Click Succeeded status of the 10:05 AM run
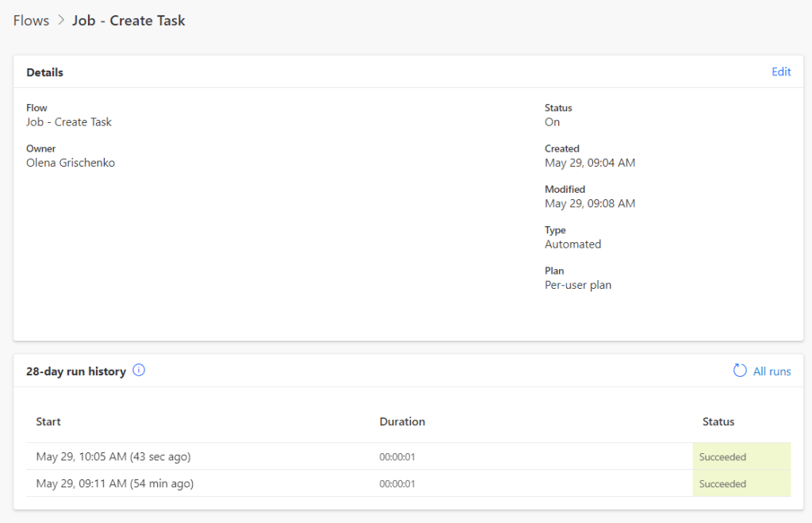The image size is (812, 523). tap(722, 457)
